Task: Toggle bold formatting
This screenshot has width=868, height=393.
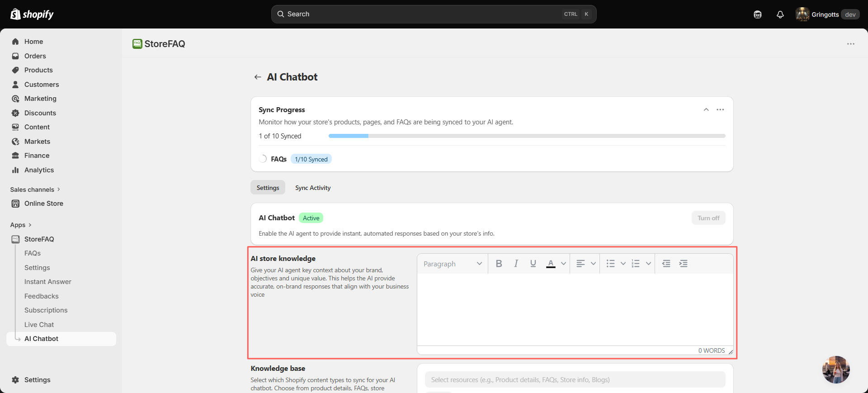Action: pos(499,264)
